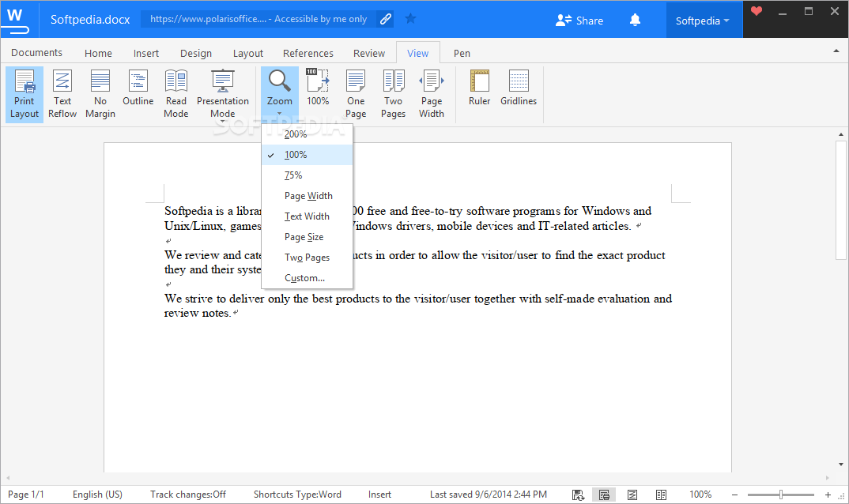Open notifications bell
The height and width of the screenshot is (504, 849).
(x=635, y=20)
